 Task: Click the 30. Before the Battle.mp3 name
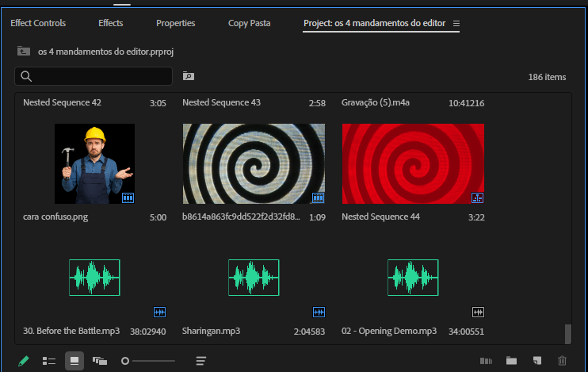coord(71,331)
